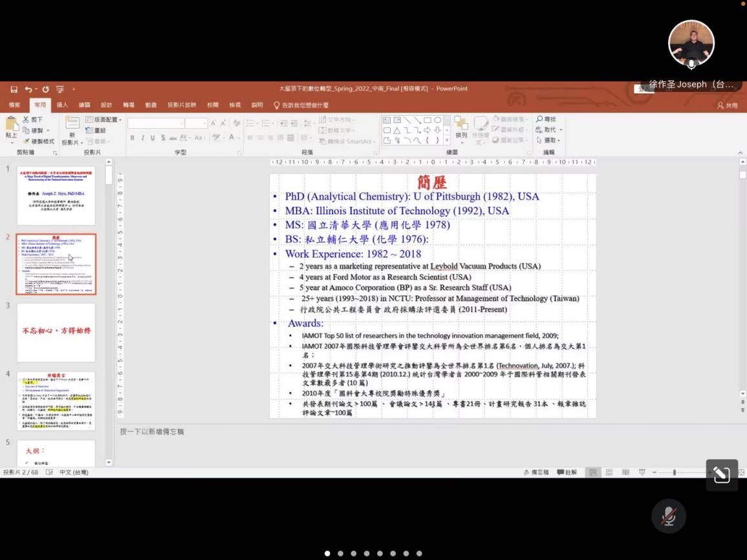This screenshot has height=560, width=747.
Task: Expand the Select (選取) dropdown
Action: coord(548,140)
